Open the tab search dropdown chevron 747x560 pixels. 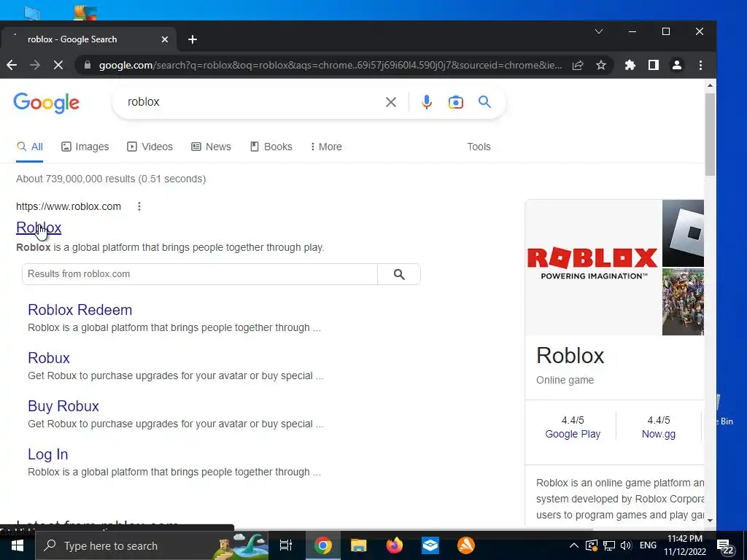599,31
